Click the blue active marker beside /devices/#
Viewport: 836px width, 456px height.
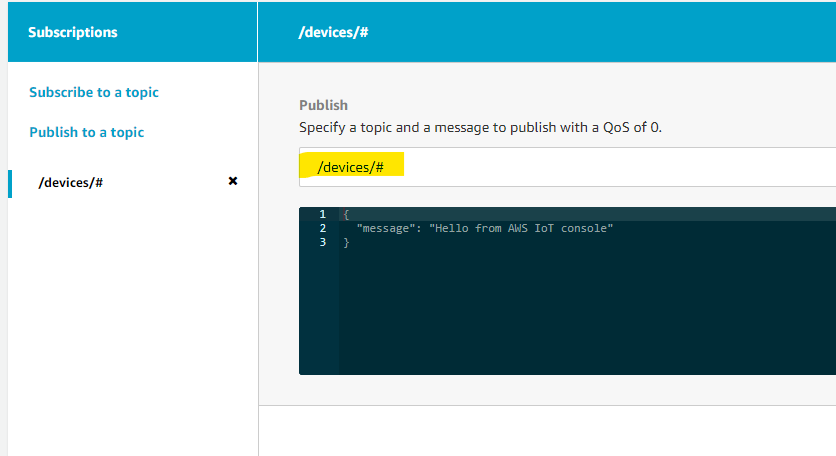pos(10,183)
